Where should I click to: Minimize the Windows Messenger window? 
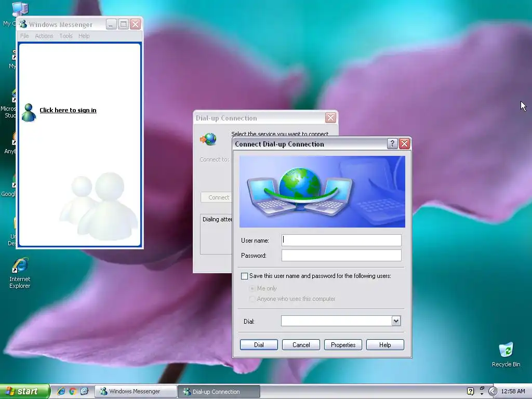pyautogui.click(x=111, y=24)
